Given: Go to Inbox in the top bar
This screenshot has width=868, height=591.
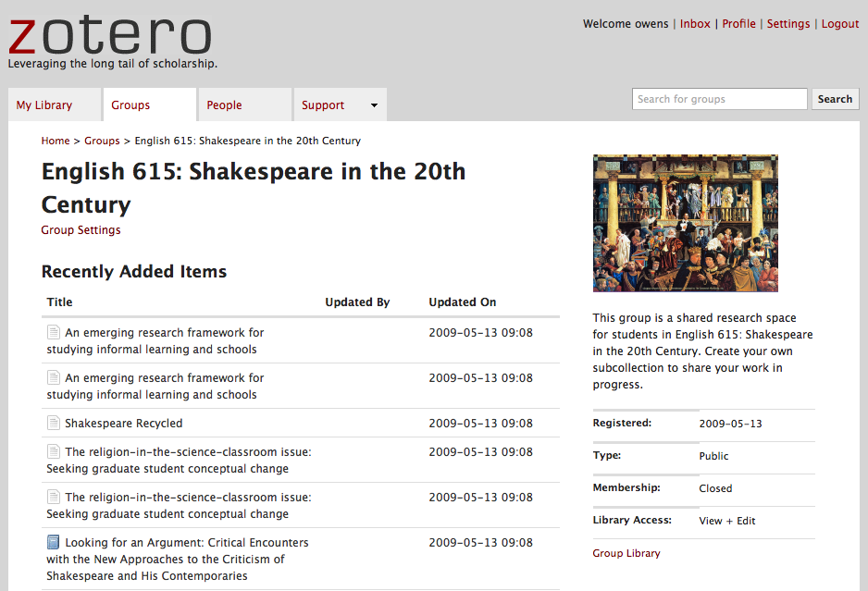Looking at the screenshot, I should [695, 24].
